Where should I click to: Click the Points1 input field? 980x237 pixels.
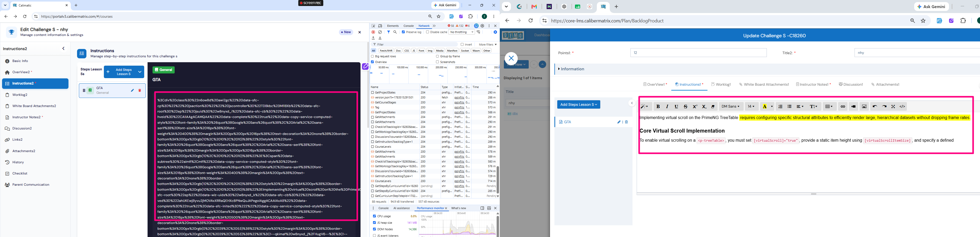(698, 53)
